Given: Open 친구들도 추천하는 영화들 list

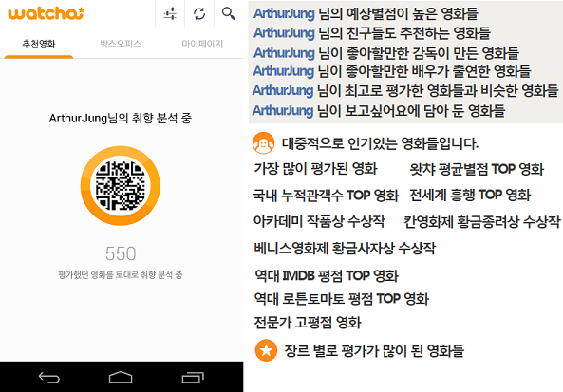Looking at the screenshot, I should pos(371,32).
